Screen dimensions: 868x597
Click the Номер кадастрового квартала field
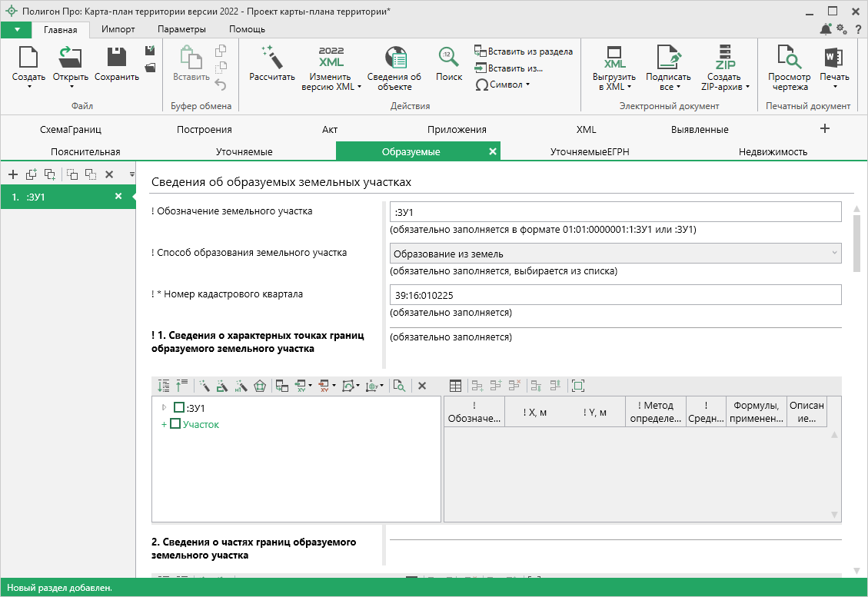[x=615, y=295]
